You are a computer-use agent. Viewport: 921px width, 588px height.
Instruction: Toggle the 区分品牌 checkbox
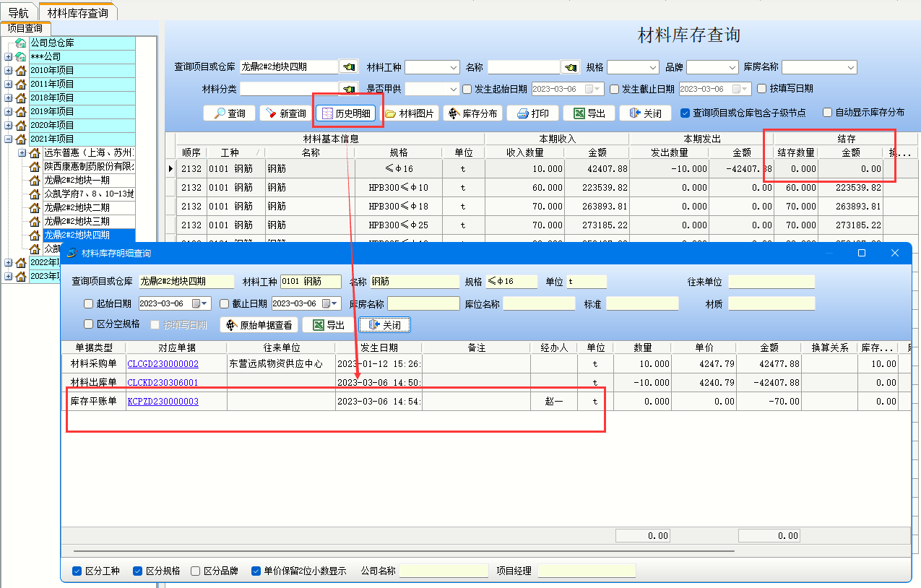pyautogui.click(x=196, y=571)
